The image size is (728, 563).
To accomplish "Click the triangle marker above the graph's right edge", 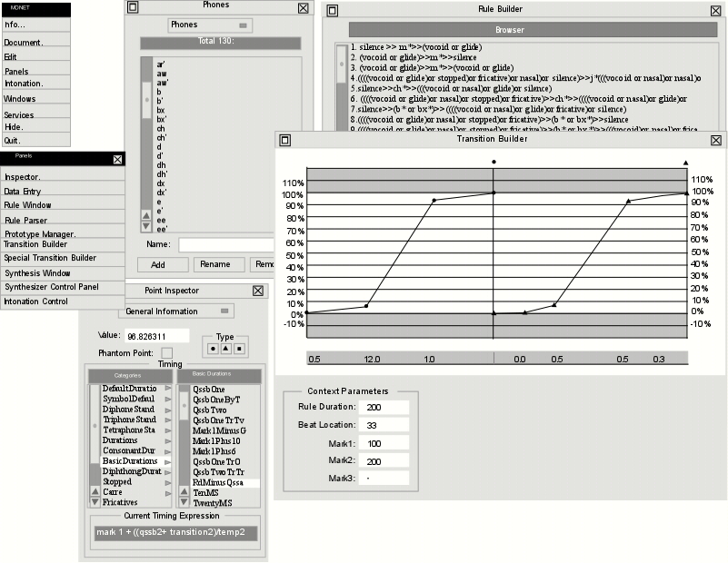I will (x=686, y=163).
